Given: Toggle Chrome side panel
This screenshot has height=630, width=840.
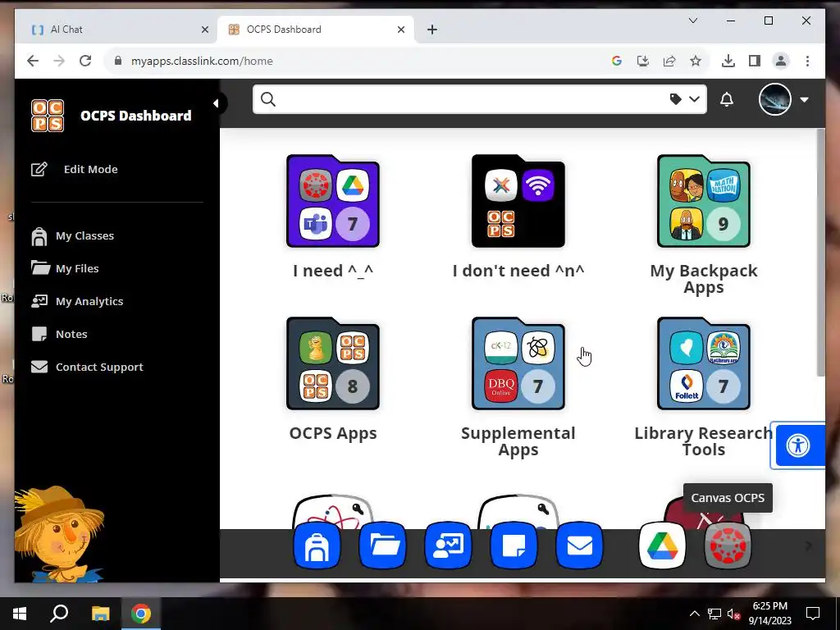Looking at the screenshot, I should tap(755, 61).
